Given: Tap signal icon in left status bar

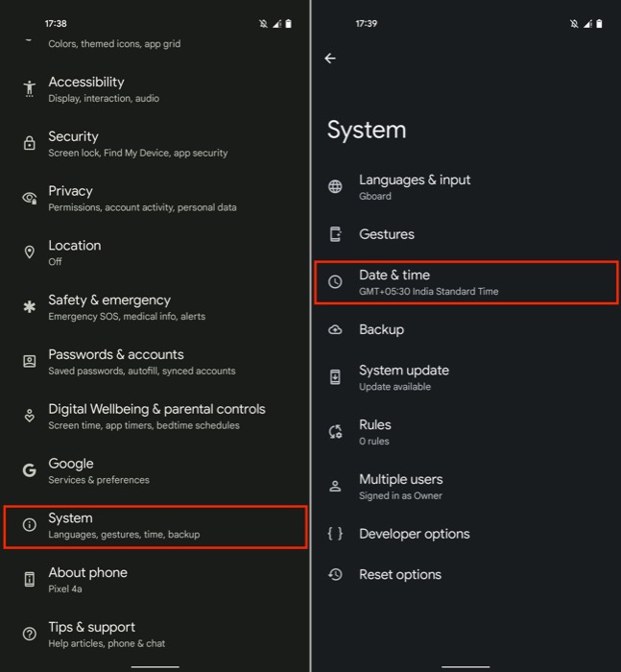Looking at the screenshot, I should (x=276, y=24).
